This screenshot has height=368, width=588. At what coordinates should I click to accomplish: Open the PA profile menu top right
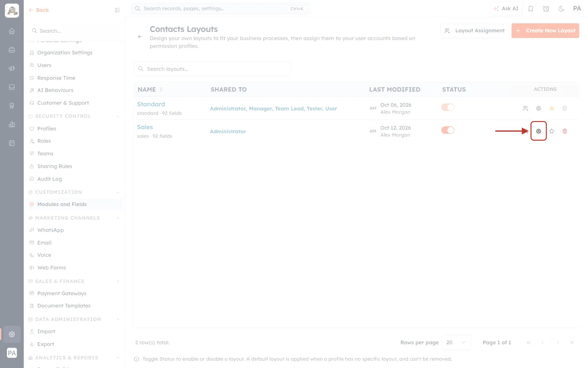(577, 9)
